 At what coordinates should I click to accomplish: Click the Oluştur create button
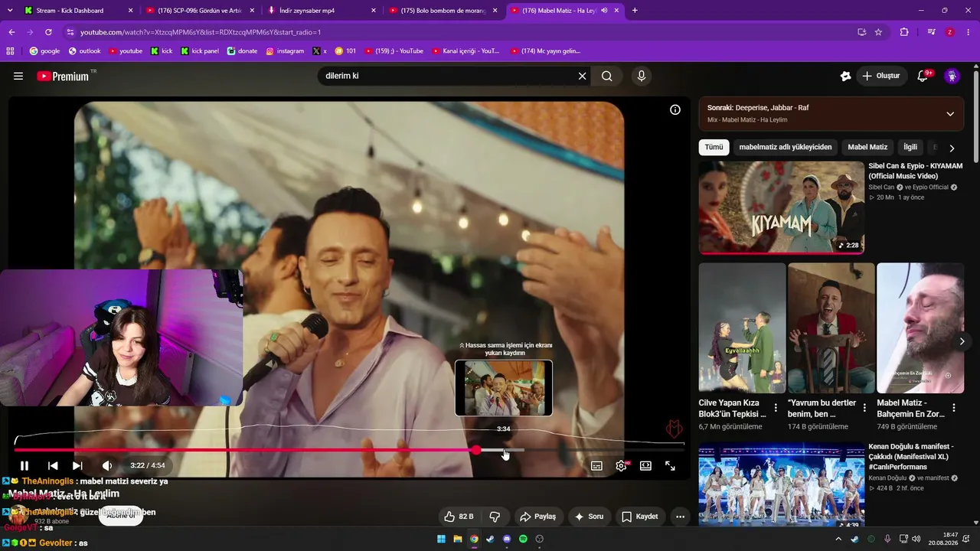pos(881,76)
